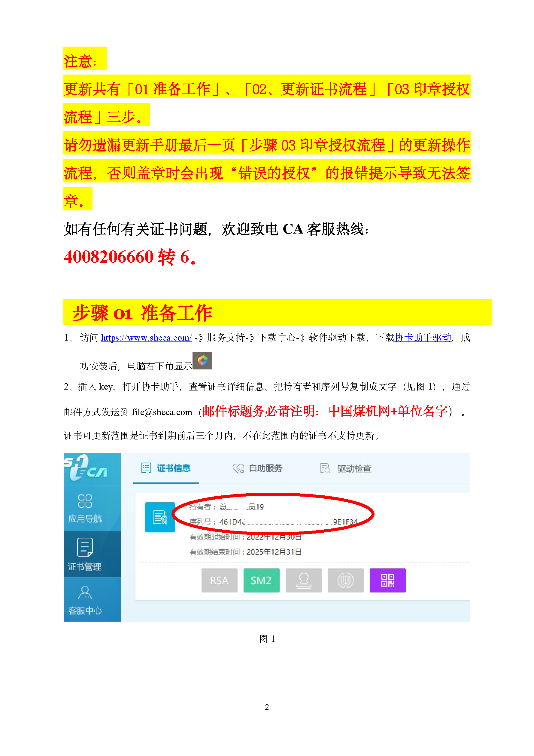Click the gray stamp seal icon button
534x756 pixels.
coord(303,580)
